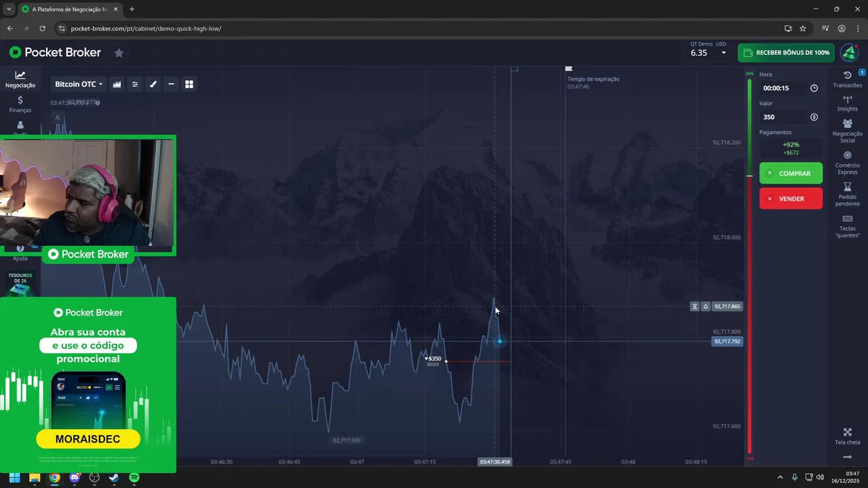
Task: Click the Tesouros de 26 promo tile
Action: point(20,283)
